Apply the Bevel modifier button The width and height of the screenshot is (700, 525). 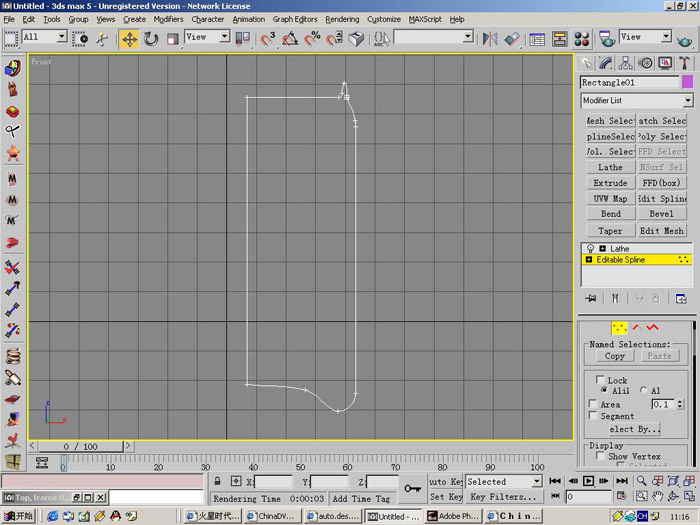662,214
